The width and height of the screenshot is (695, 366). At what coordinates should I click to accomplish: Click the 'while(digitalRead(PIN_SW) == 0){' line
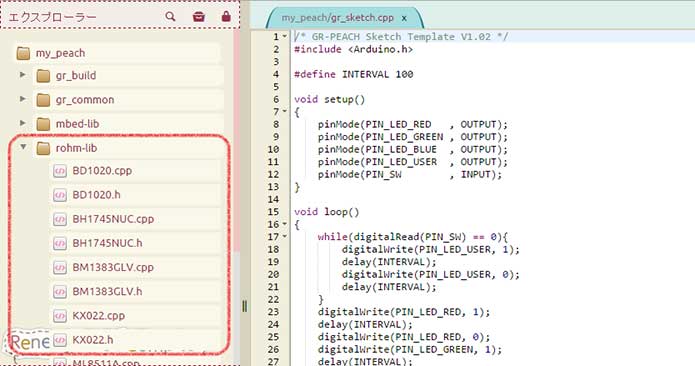[412, 237]
